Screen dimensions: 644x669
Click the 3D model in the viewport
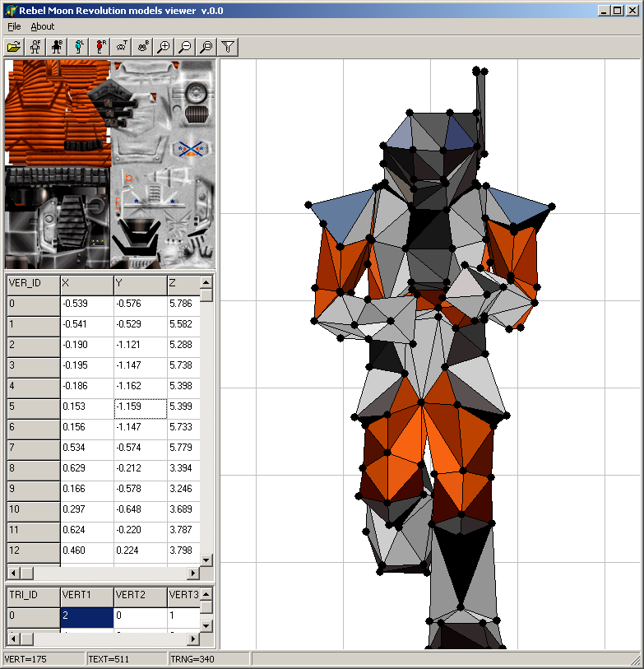coord(431,359)
